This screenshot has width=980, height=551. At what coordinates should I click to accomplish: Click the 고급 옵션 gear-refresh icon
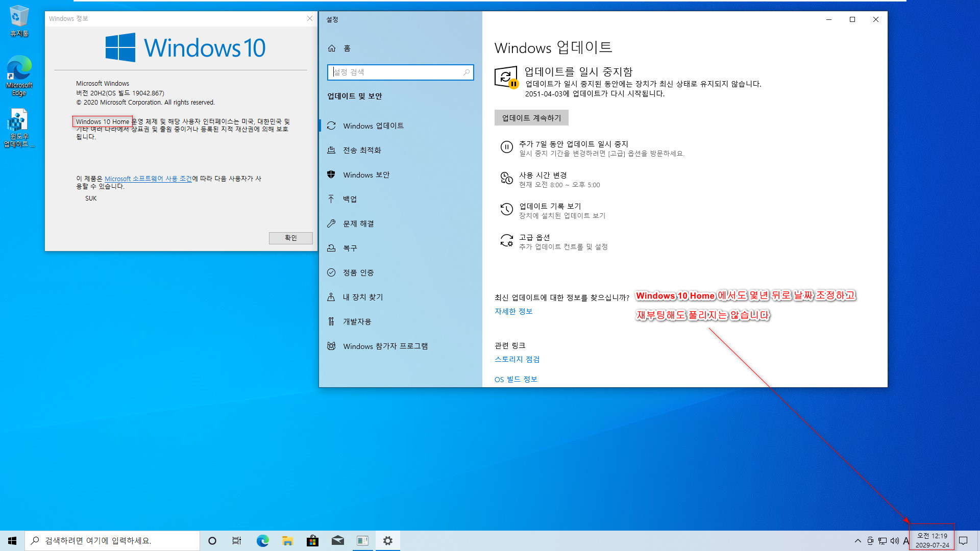click(x=506, y=240)
